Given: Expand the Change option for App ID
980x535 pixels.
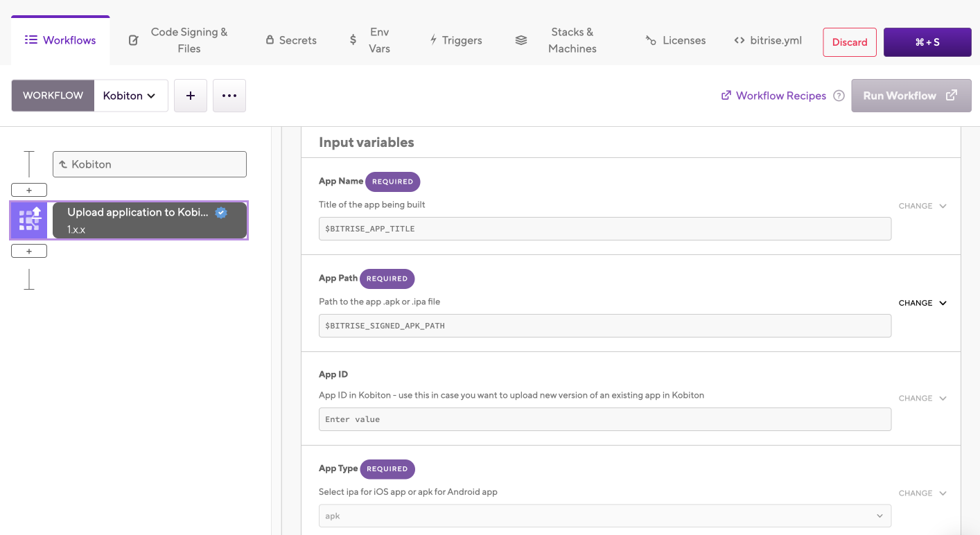Looking at the screenshot, I should pyautogui.click(x=922, y=398).
